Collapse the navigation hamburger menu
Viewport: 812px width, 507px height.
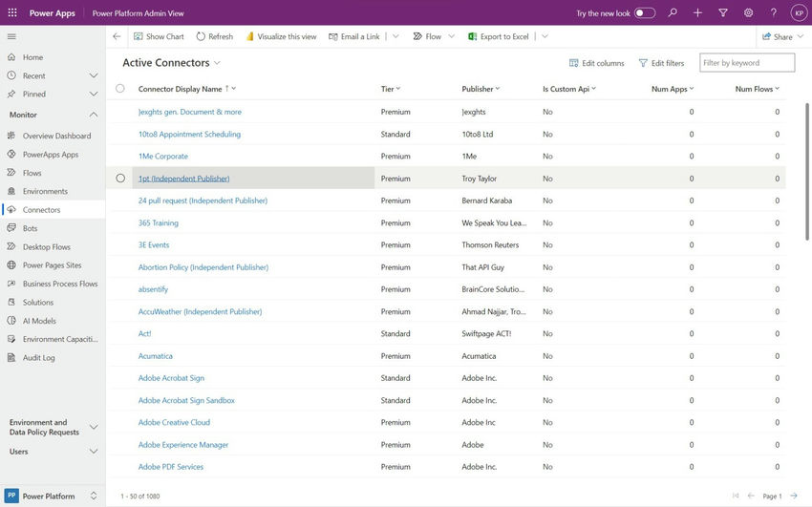(11, 36)
